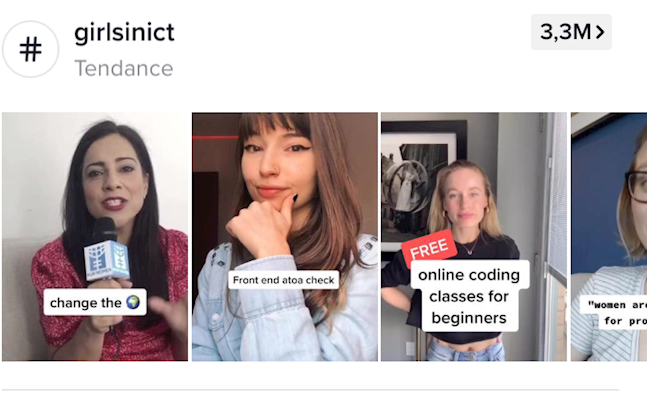The image size is (647, 412).
Task: Open the free online coding classes video
Action: 474,237
